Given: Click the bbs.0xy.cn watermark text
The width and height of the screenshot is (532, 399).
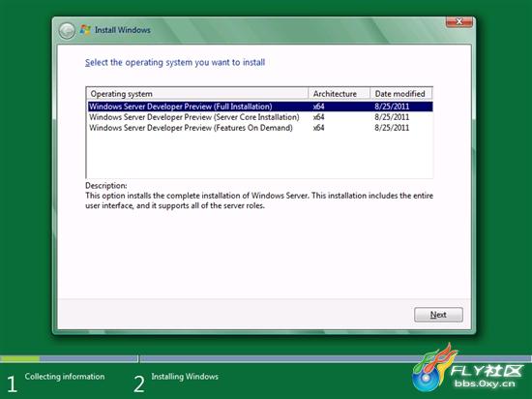Looking at the screenshot, I should pyautogui.click(x=485, y=384).
